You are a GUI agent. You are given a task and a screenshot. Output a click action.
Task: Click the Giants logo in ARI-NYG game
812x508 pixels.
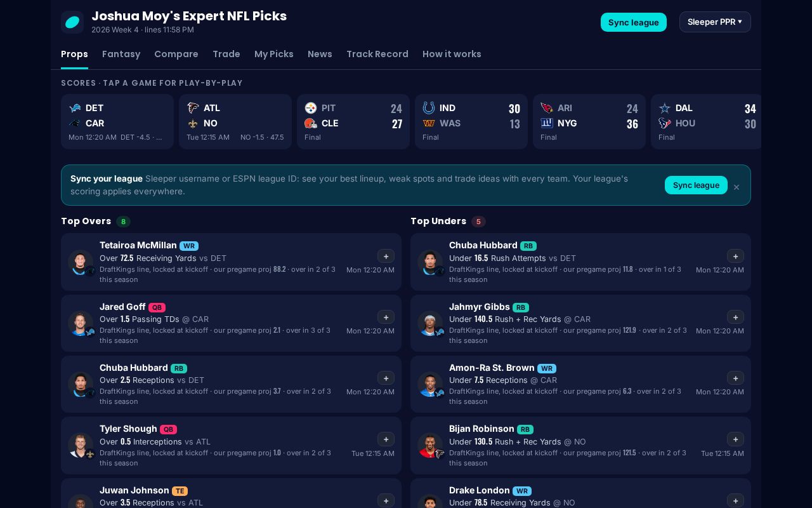[547, 123]
